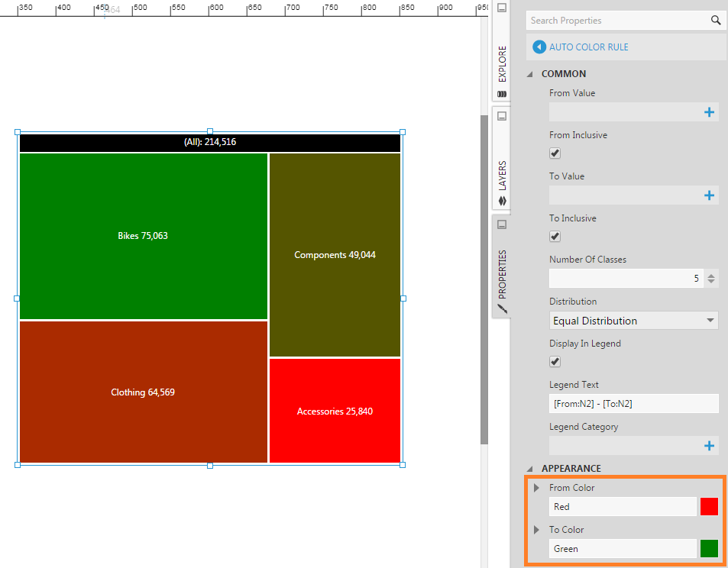Click the page icon above the Explore tab
This screenshot has width=728, height=568.
pyautogui.click(x=501, y=8)
